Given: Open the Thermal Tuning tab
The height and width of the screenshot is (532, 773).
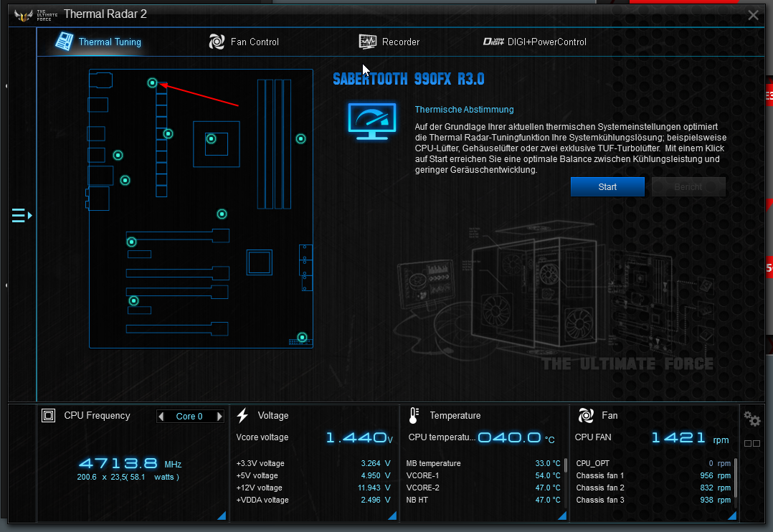Looking at the screenshot, I should [98, 42].
